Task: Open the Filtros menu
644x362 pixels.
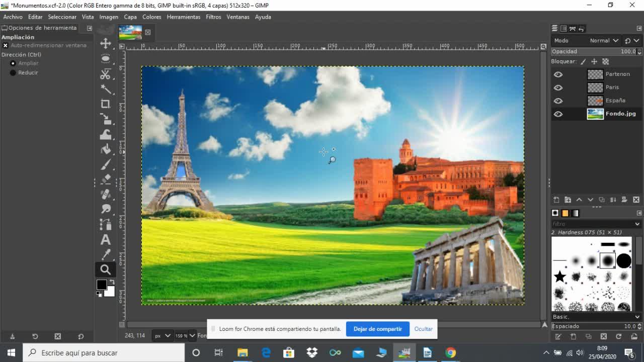Action: (213, 17)
